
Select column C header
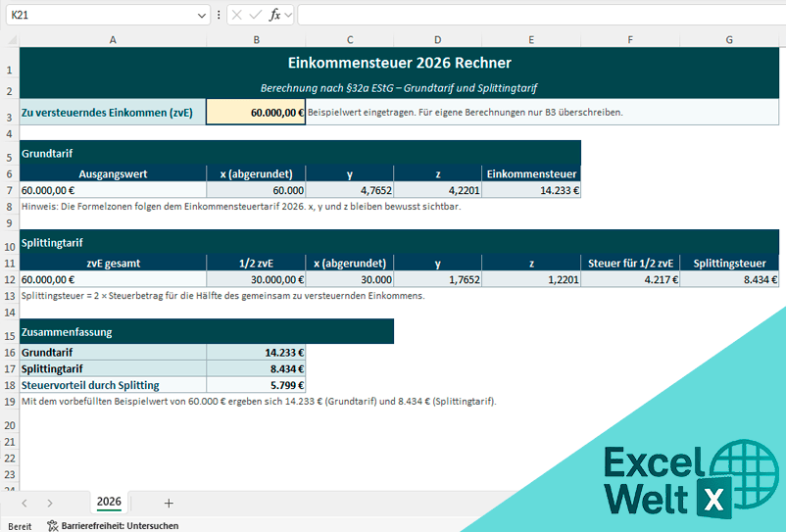pos(350,39)
